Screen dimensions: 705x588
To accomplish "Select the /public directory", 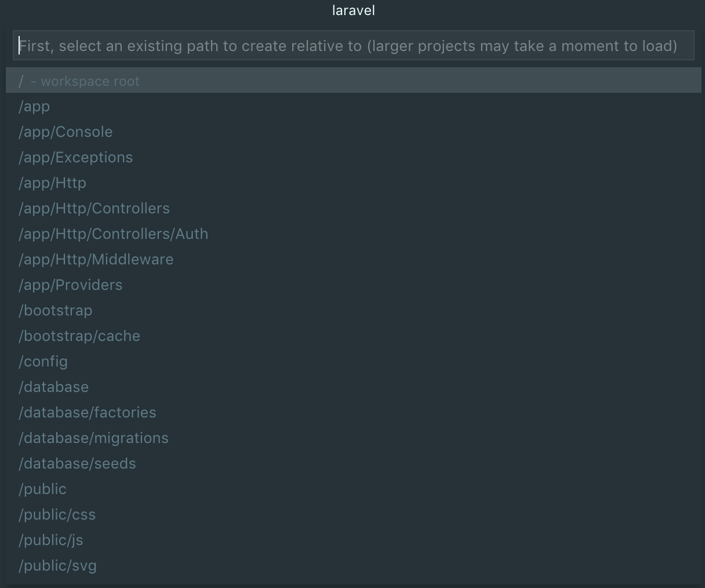I will [43, 489].
